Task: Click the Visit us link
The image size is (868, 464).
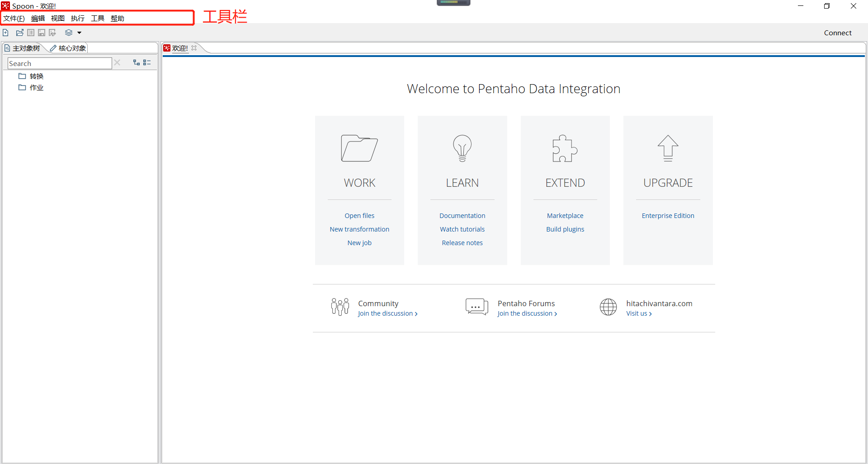Action: pyautogui.click(x=639, y=313)
